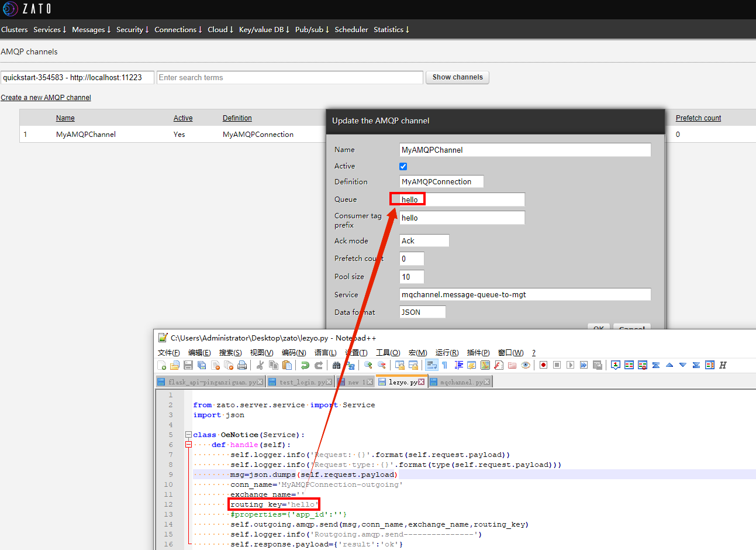Screen dimensions: 756x550
Task: Toggle the Word Wrap toolbar icon
Action: pyautogui.click(x=431, y=365)
